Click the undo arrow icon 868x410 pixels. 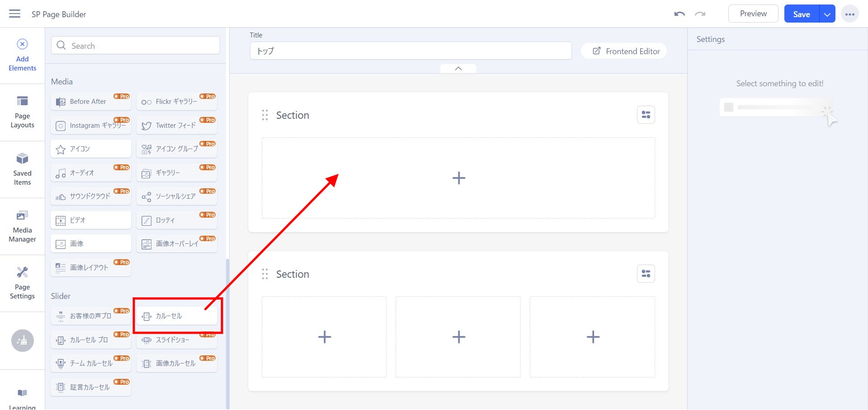679,14
